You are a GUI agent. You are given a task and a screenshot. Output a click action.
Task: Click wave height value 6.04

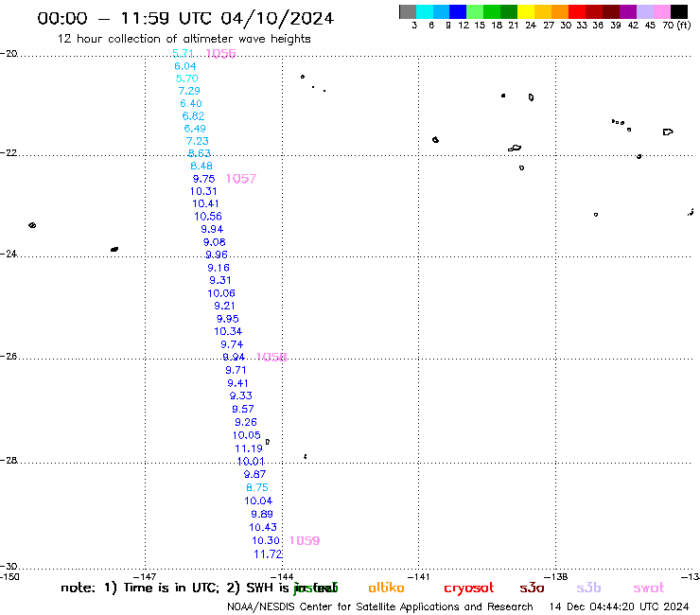pos(185,66)
